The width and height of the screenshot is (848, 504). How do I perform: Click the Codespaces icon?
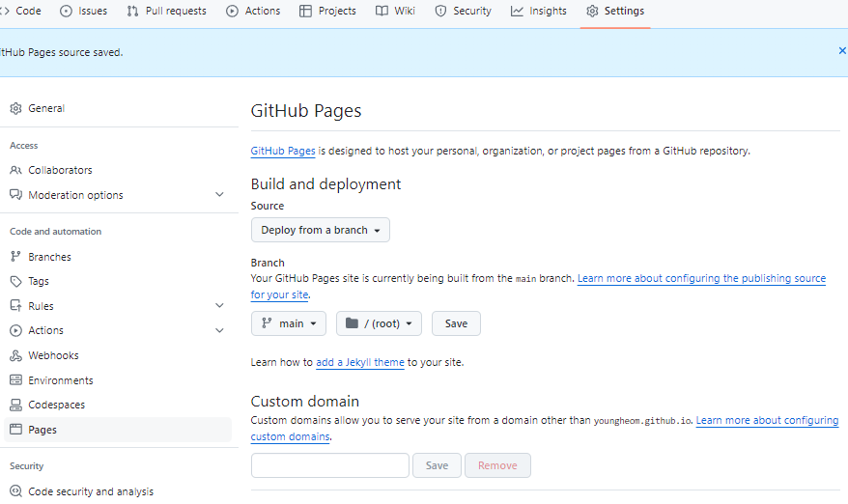15,405
